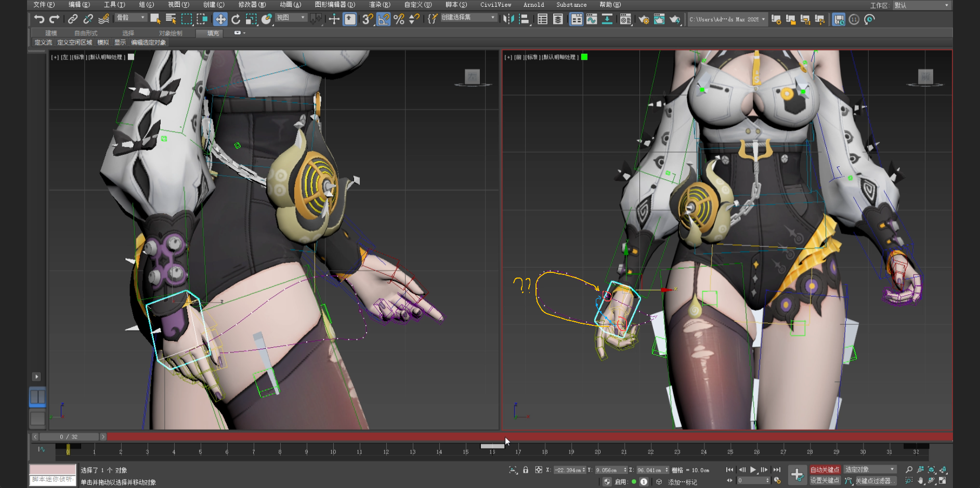
Task: Click the Undo arrow in the toolbar
Action: click(x=39, y=19)
